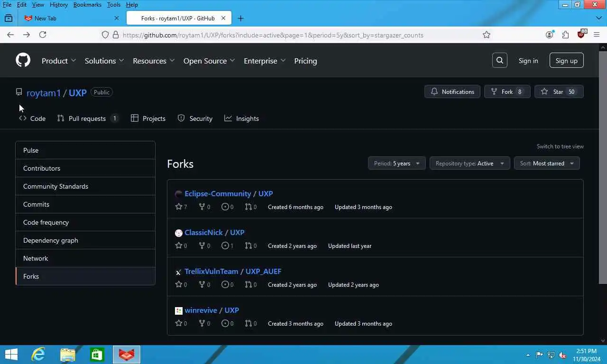The height and width of the screenshot is (364, 607).
Task: Open the Store icon in the taskbar
Action: (x=97, y=355)
